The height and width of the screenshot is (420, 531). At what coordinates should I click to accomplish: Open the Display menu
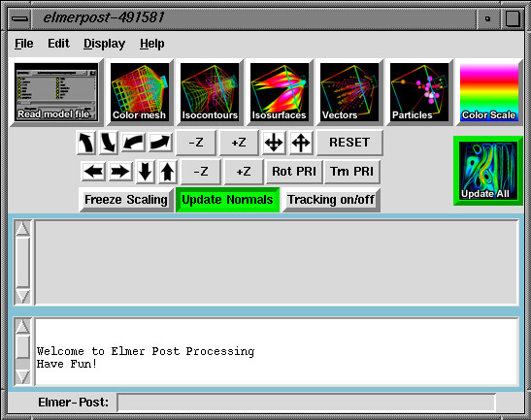[104, 44]
